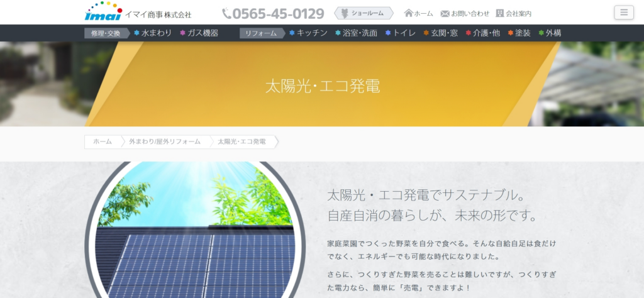Open the 介護・他 menu item
Image resolution: width=644 pixels, height=298 pixels.
(x=486, y=33)
